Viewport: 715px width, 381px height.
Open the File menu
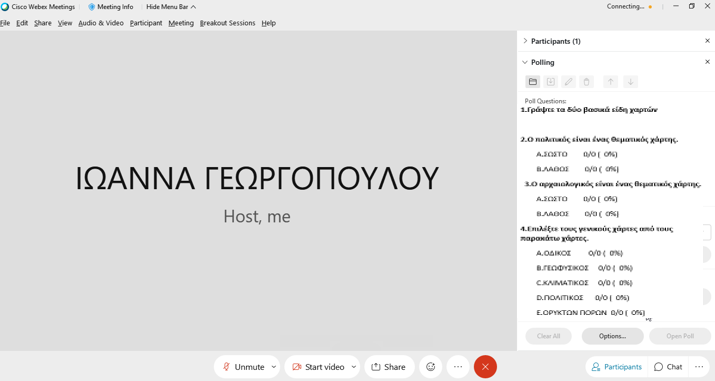point(5,23)
